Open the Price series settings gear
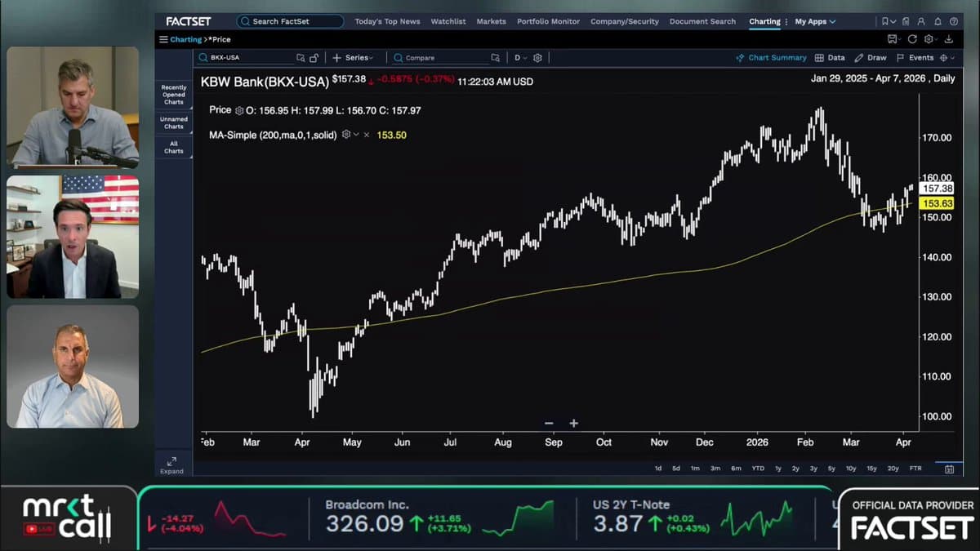Image resolution: width=980 pixels, height=551 pixels. 239,110
